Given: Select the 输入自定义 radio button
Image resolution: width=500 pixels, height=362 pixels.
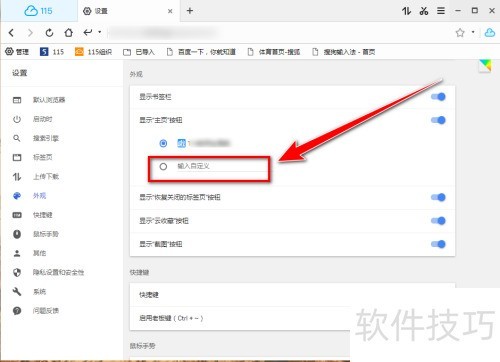Looking at the screenshot, I should point(163,166).
